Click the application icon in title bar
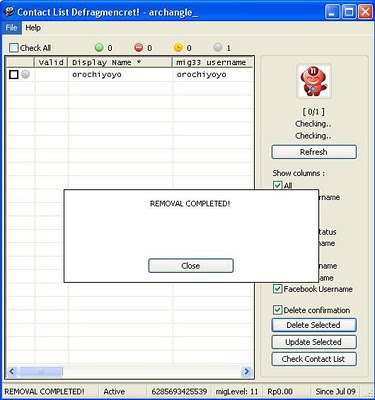375x400 pixels. pos(9,12)
